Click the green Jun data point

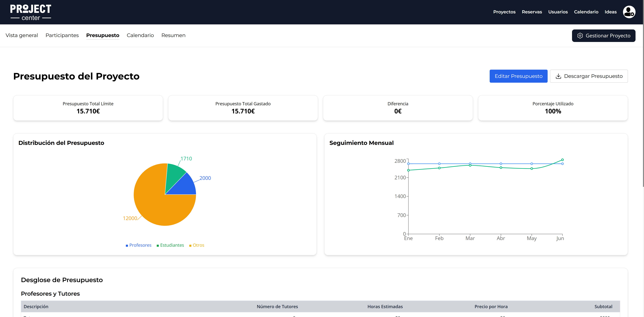point(562,160)
